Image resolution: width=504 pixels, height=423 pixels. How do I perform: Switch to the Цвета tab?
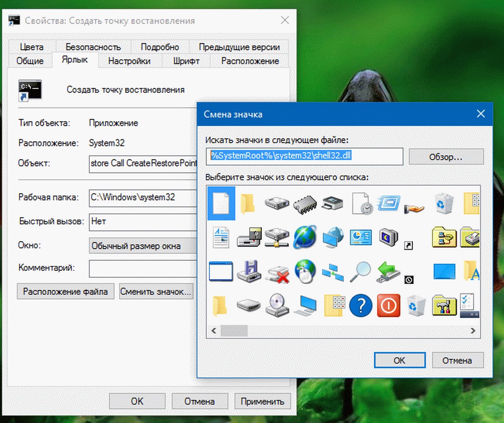[x=31, y=47]
